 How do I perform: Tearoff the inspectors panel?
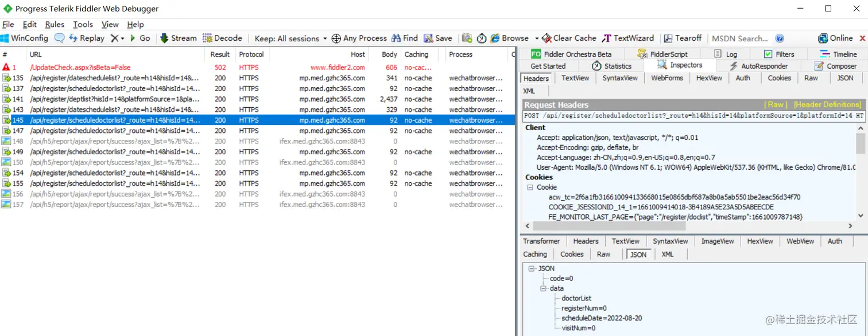pyautogui.click(x=683, y=38)
